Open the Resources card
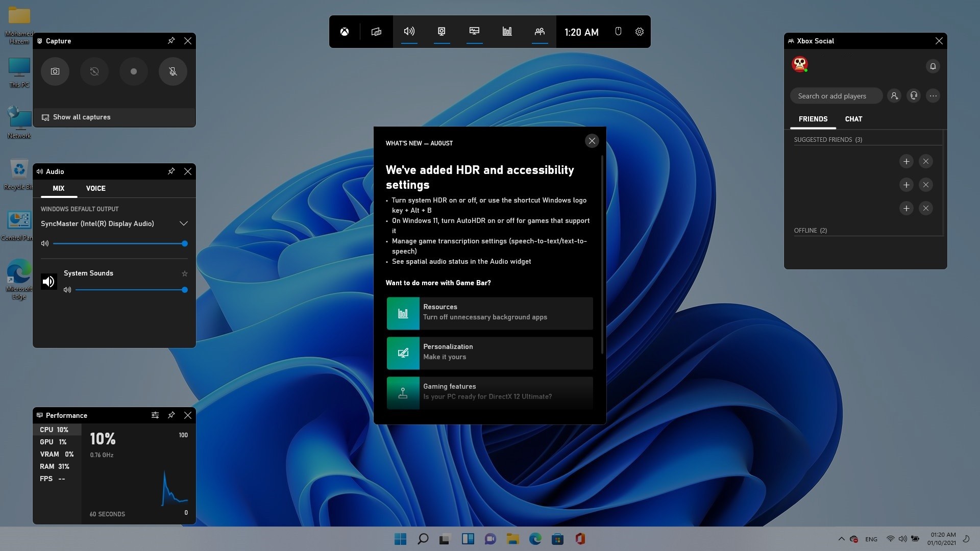Screen dimensions: 980x551 point(490,313)
